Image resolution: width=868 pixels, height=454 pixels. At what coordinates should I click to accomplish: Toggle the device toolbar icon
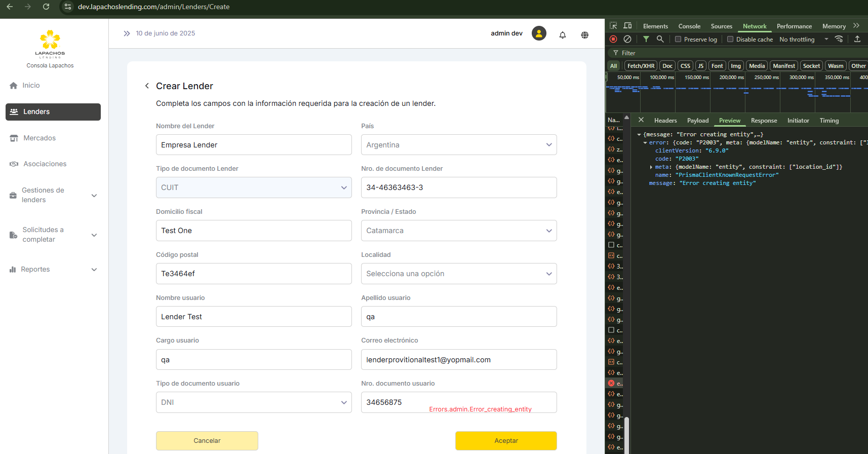[627, 26]
